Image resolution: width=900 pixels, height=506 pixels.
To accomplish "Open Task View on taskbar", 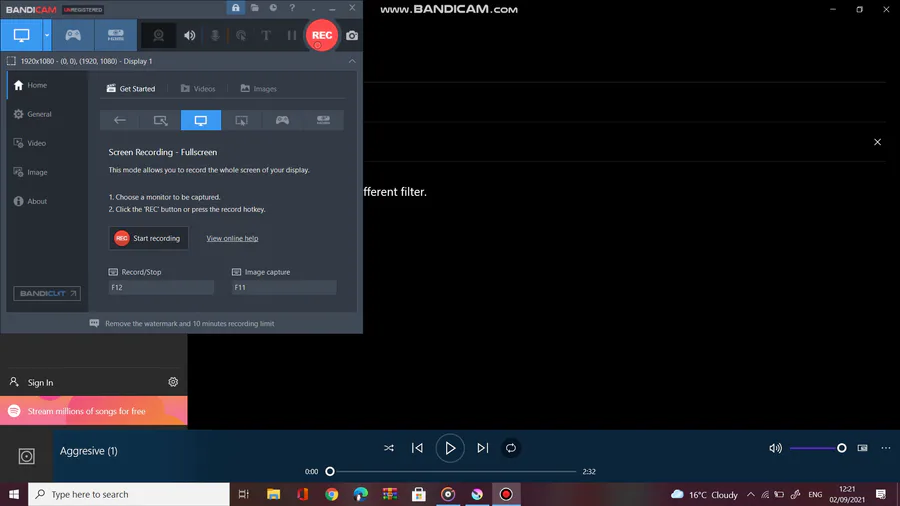I will 244,494.
